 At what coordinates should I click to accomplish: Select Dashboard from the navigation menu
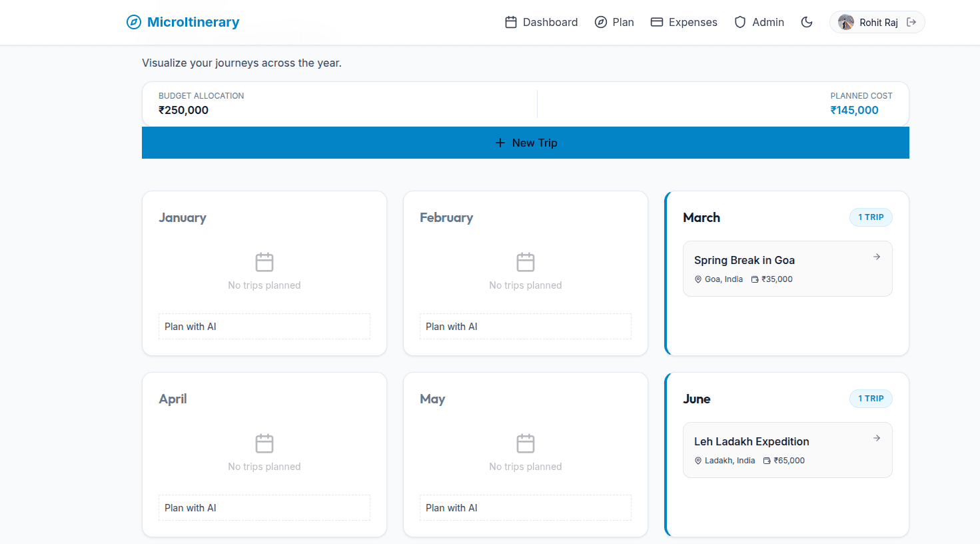(550, 21)
